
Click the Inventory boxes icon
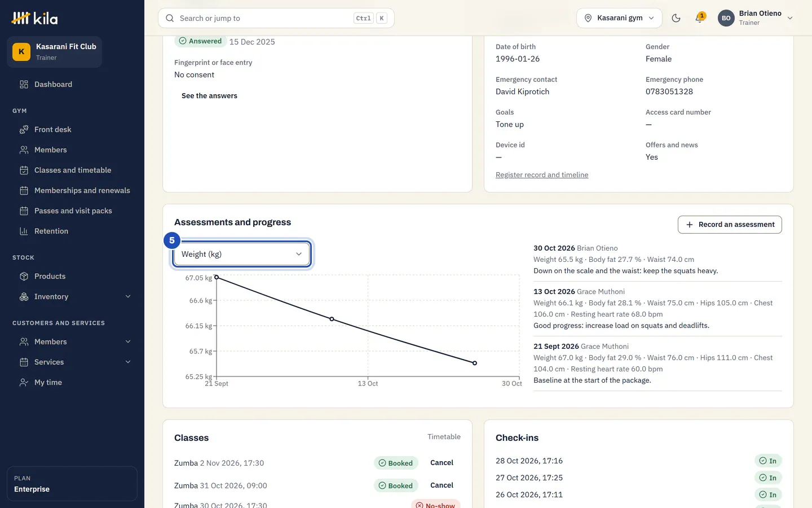pyautogui.click(x=24, y=297)
